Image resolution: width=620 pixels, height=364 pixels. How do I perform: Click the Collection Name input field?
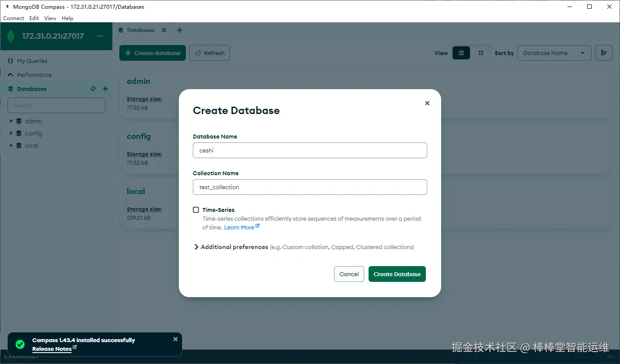pyautogui.click(x=310, y=187)
